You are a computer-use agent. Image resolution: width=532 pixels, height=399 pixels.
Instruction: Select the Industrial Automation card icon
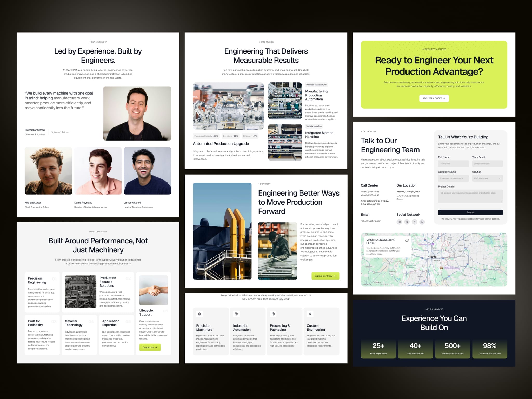click(236, 314)
